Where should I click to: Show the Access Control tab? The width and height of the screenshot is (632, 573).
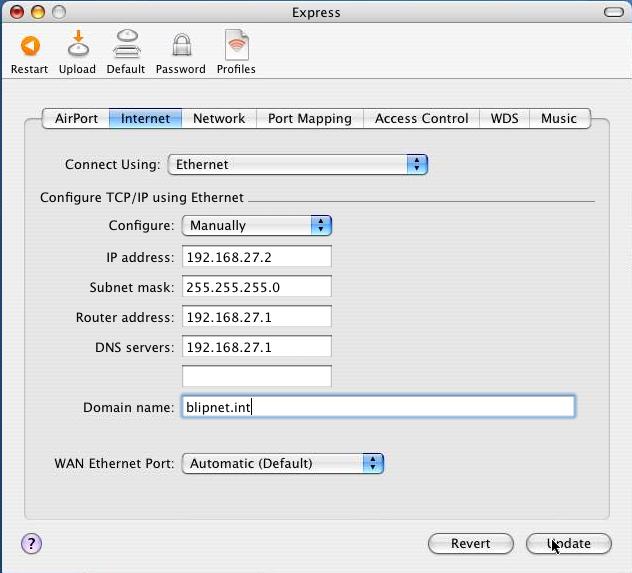click(421, 118)
